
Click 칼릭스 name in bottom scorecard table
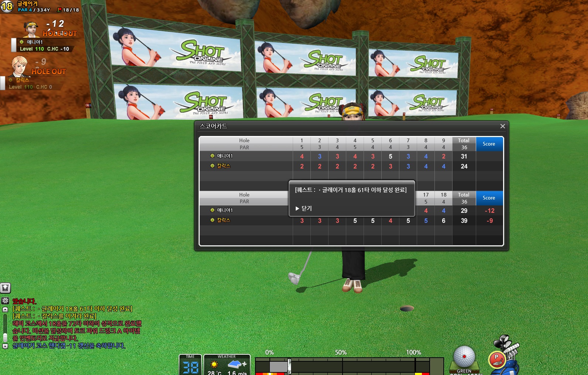click(224, 220)
